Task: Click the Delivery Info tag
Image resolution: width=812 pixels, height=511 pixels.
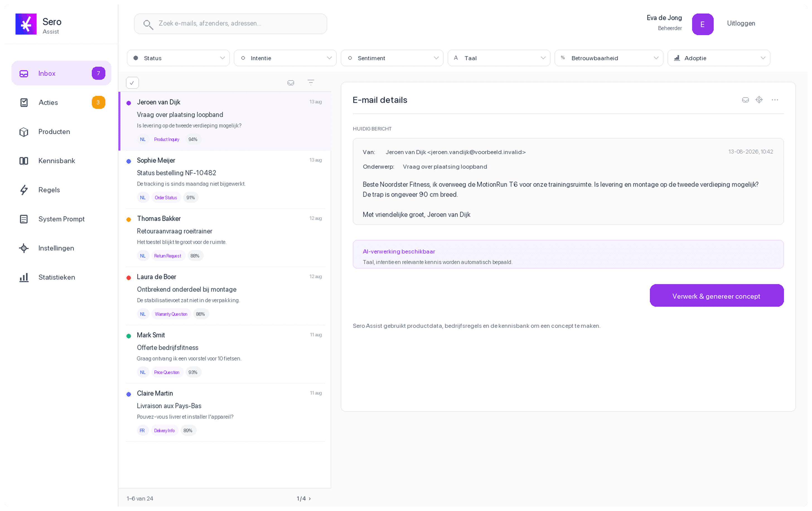Action: click(164, 431)
